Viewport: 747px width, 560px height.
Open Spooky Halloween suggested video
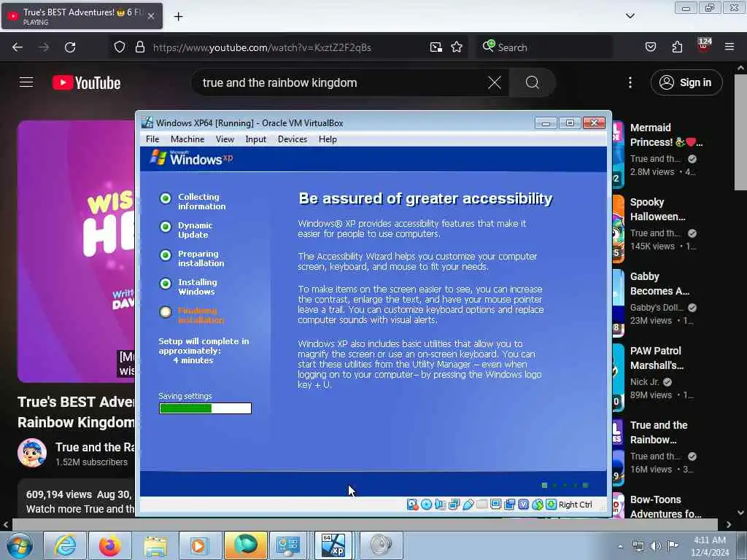point(657,209)
